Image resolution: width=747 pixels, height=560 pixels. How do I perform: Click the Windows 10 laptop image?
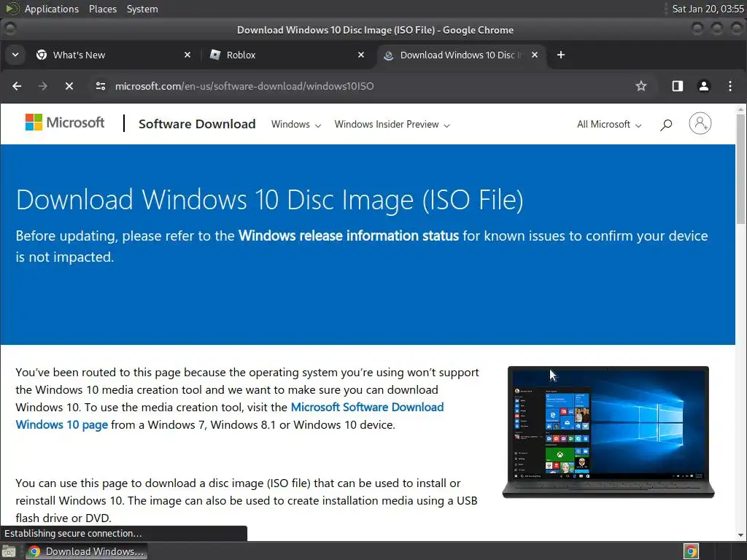pyautogui.click(x=608, y=432)
